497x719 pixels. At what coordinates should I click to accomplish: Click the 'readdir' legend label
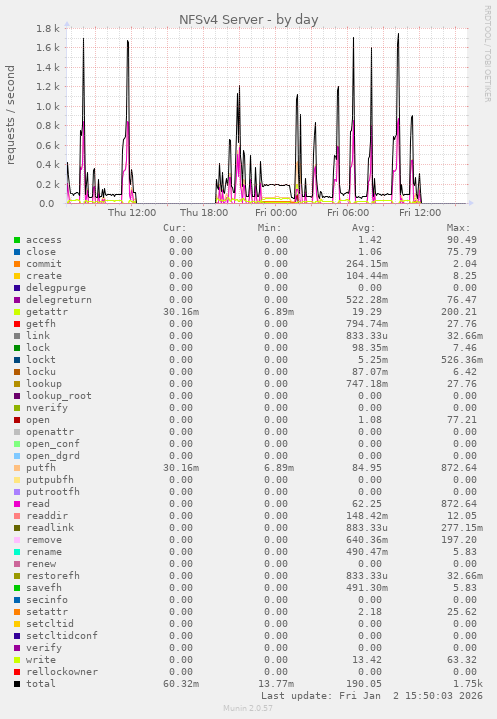point(47,516)
